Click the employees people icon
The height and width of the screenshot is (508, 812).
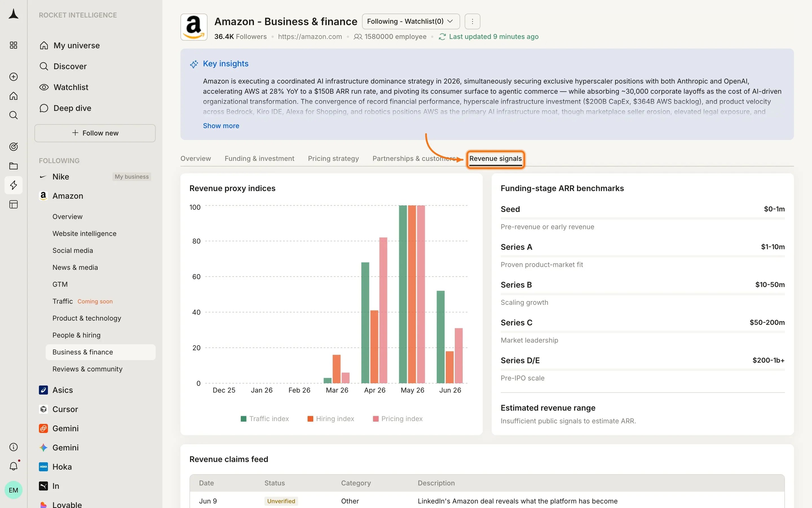[x=358, y=37]
